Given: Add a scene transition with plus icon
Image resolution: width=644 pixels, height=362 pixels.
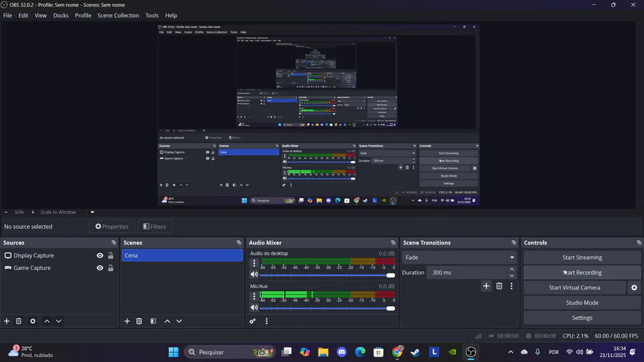Looking at the screenshot, I should tap(487, 286).
